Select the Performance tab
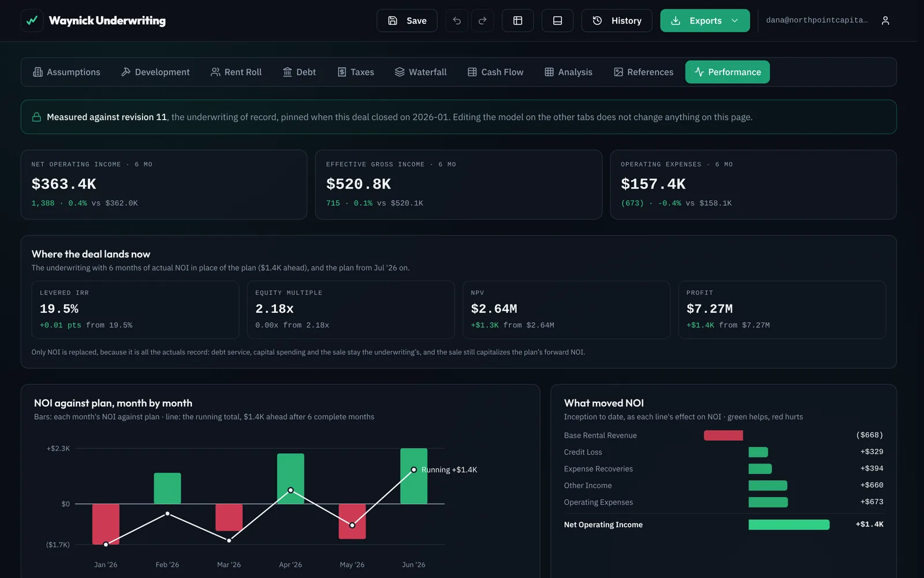Viewport: 924px width, 578px height. (x=728, y=72)
